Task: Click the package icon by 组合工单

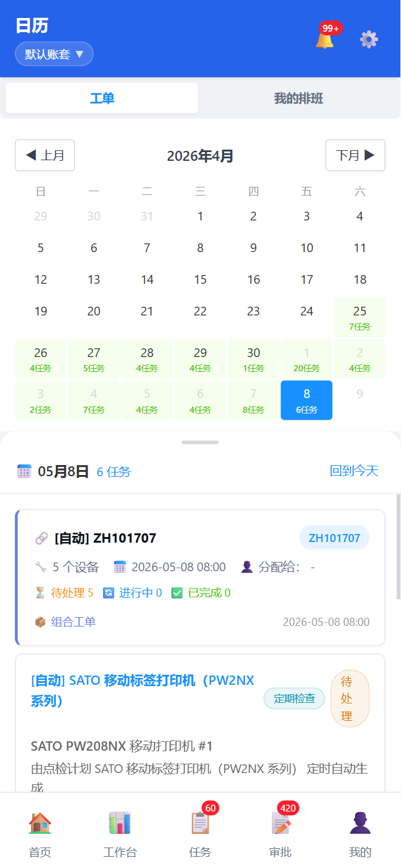Action: pos(40,622)
